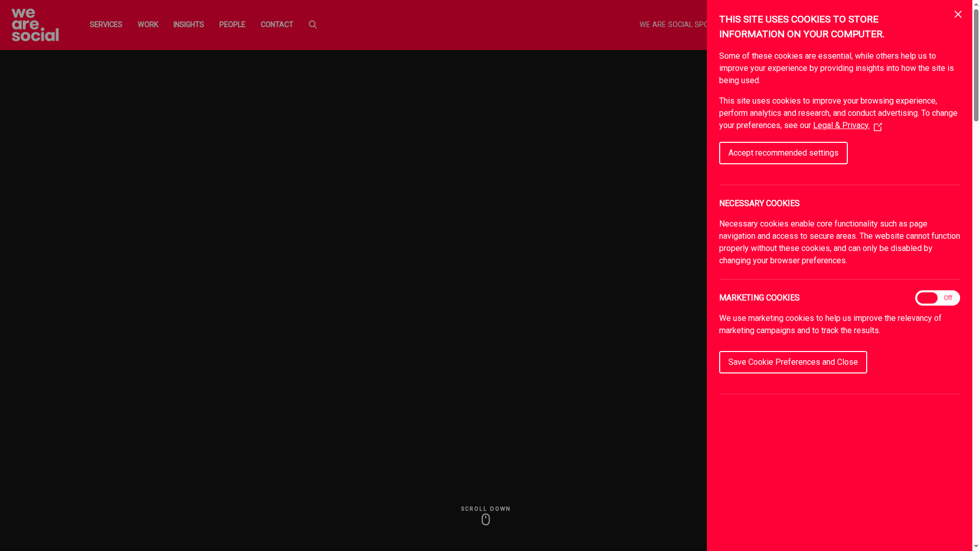Click Save Cookie Preferences and Close
This screenshot has height=551, width=980.
793,362
